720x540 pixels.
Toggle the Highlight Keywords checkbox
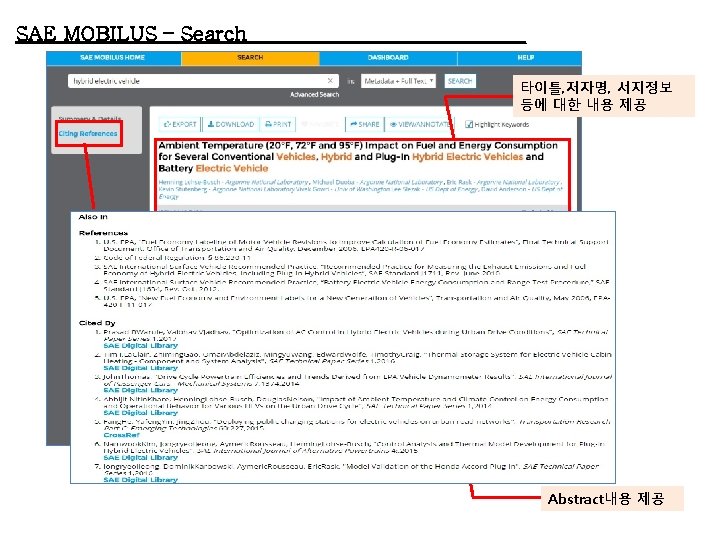coord(469,124)
